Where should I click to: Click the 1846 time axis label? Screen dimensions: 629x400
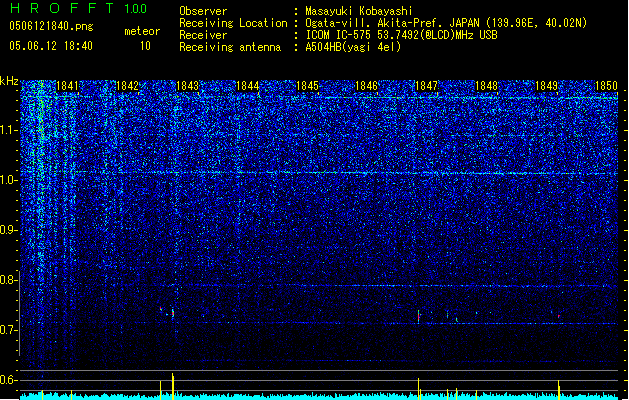coord(367,85)
